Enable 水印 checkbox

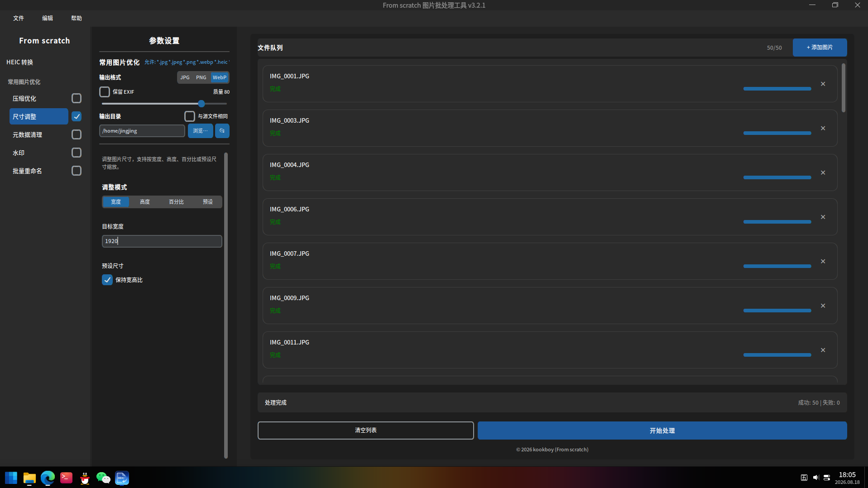[77, 153]
